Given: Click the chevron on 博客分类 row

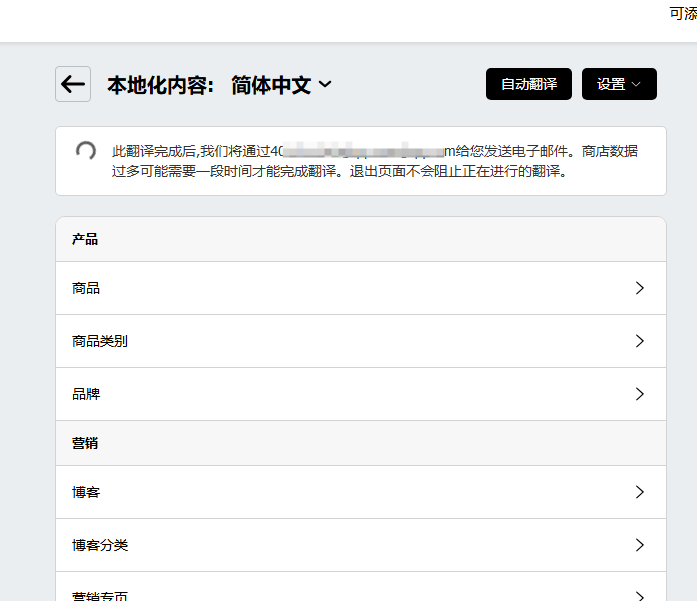Looking at the screenshot, I should 640,545.
